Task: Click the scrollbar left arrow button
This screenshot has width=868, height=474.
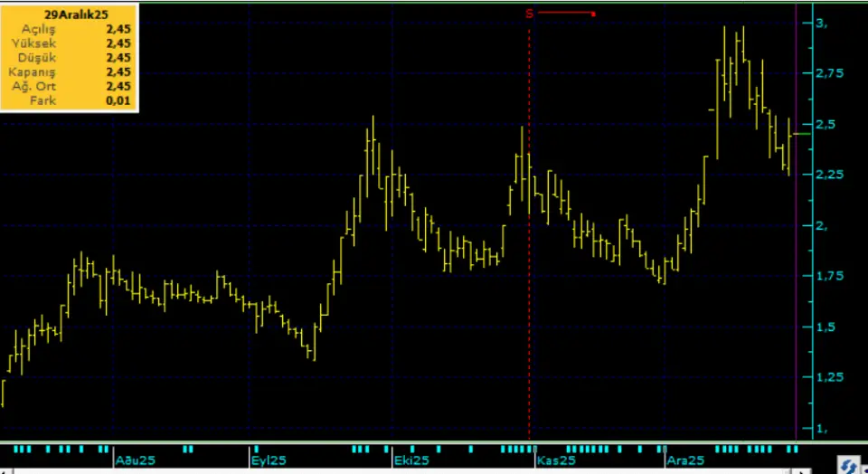Action: 5,470
